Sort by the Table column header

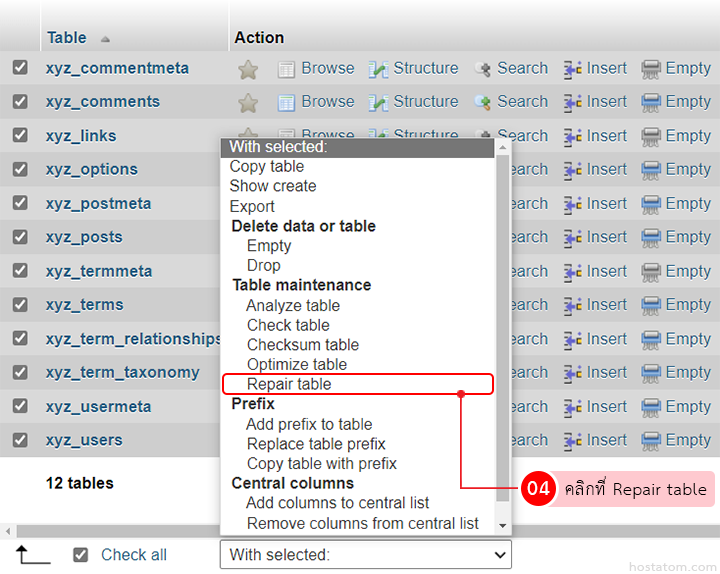[x=66, y=38]
